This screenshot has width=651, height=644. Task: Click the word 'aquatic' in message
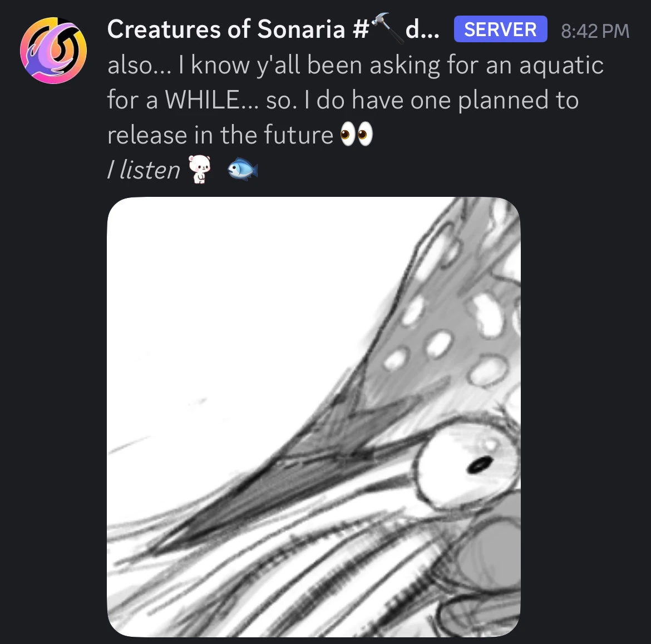coord(561,66)
